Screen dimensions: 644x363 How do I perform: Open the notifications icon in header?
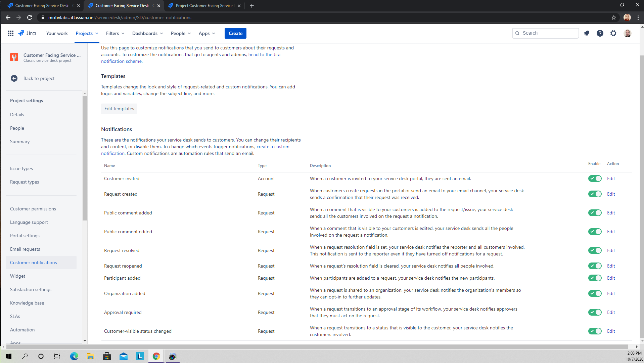pyautogui.click(x=587, y=33)
